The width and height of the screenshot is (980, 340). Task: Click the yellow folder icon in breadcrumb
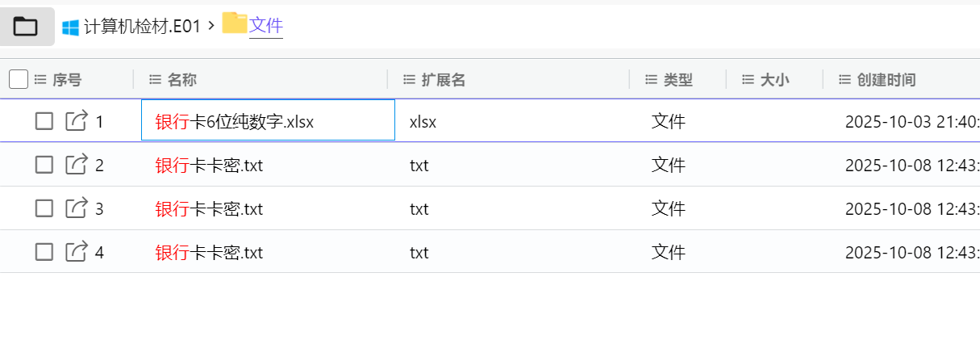tap(234, 23)
